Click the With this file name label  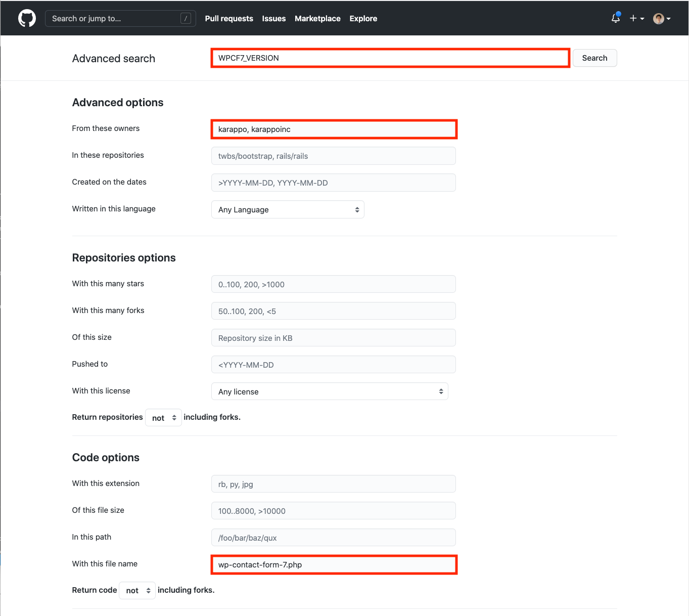coord(105,564)
